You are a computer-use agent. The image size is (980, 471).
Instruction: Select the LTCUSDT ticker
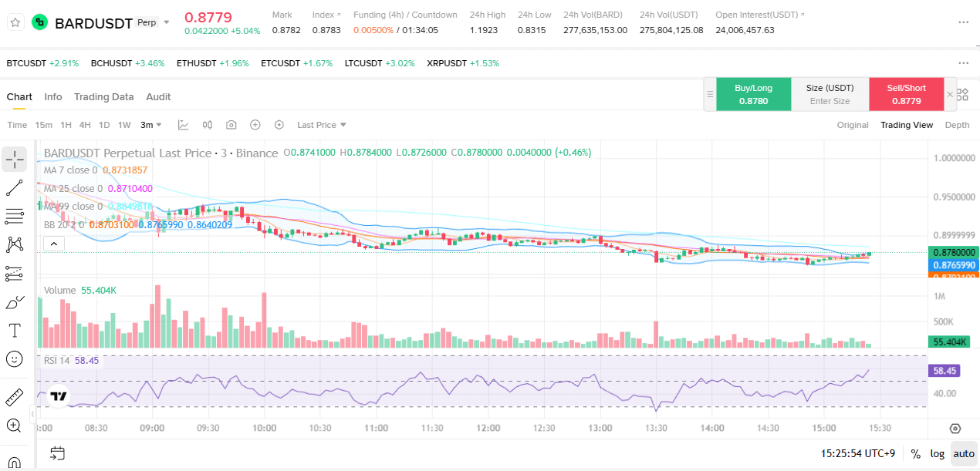[x=380, y=63]
